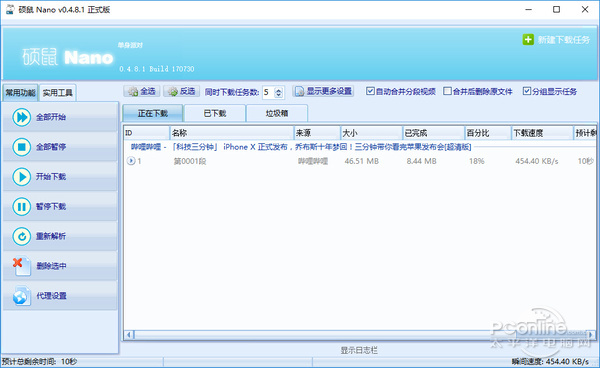600x368 pixels.
Task: Select the 第0001段 segment name
Action: point(190,161)
